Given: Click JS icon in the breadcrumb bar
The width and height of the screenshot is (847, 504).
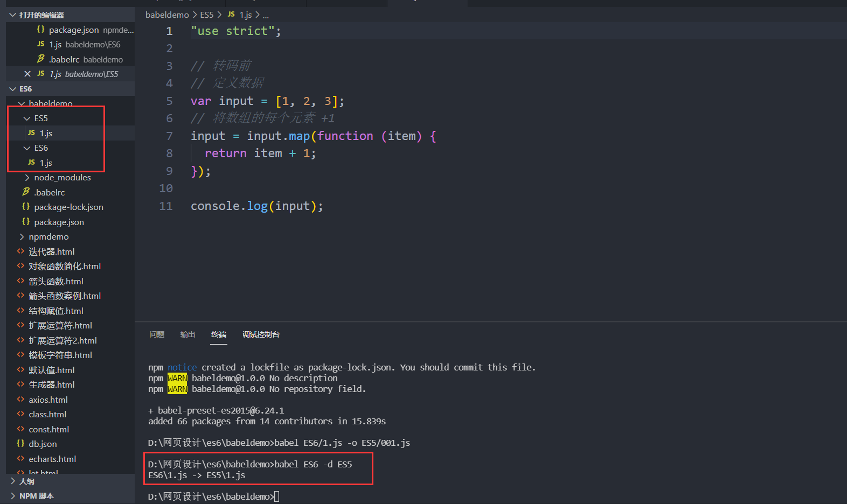Looking at the screenshot, I should pyautogui.click(x=231, y=15).
